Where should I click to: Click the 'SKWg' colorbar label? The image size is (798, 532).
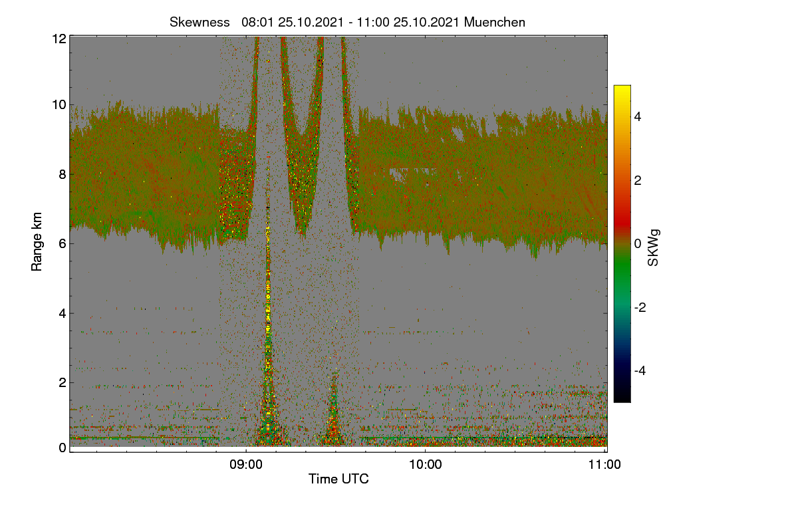pos(653,248)
